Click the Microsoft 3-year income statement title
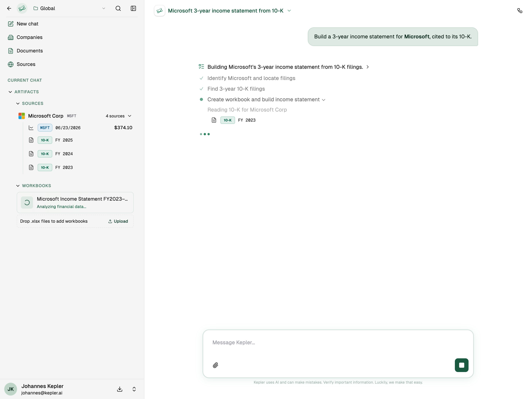 [226, 11]
